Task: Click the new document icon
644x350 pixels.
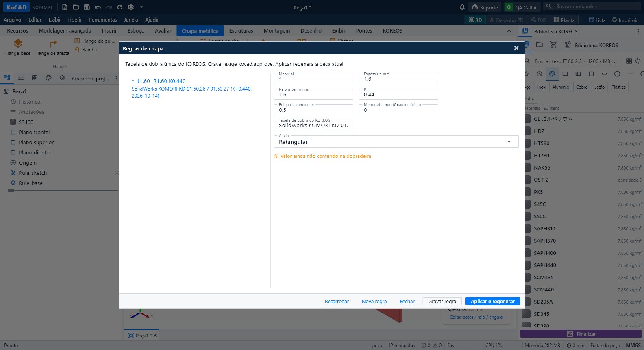Action: [x=65, y=7]
